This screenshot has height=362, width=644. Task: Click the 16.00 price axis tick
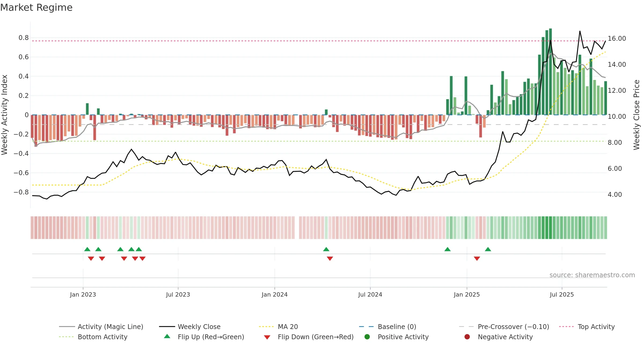[x=617, y=39]
